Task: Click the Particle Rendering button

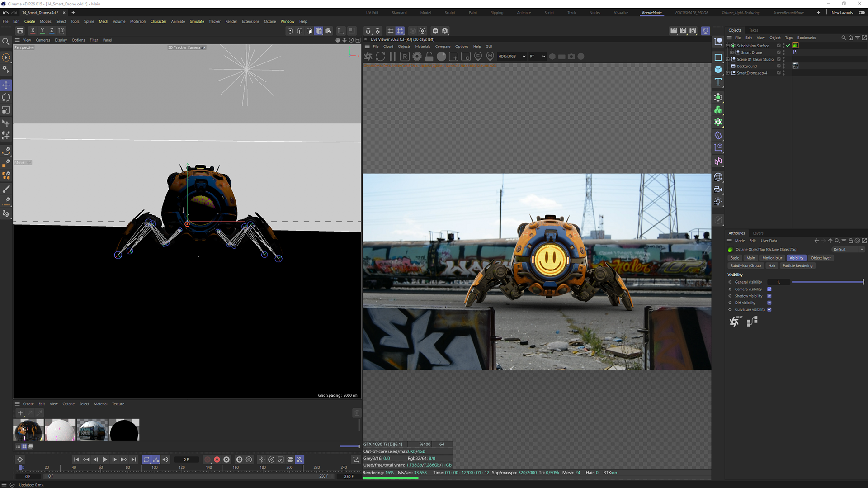Action: pos(797,266)
